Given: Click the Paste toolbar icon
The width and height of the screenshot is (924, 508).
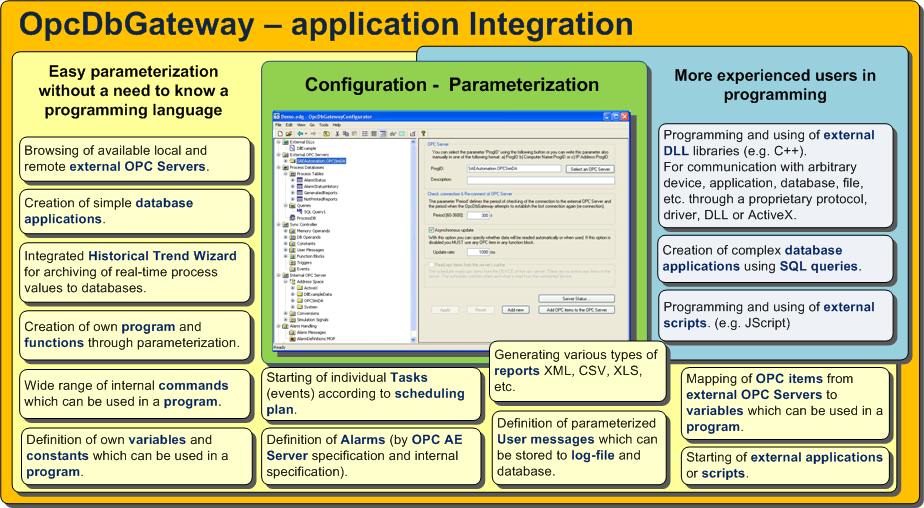Looking at the screenshot, I should (355, 134).
